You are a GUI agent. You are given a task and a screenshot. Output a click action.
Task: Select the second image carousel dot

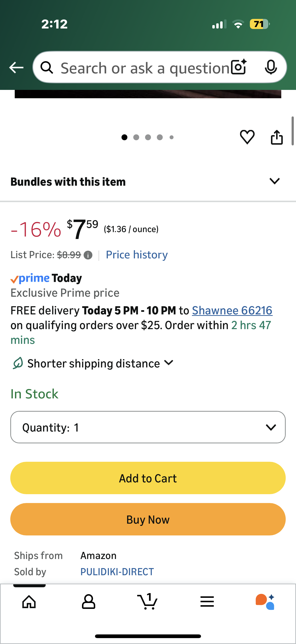click(136, 137)
